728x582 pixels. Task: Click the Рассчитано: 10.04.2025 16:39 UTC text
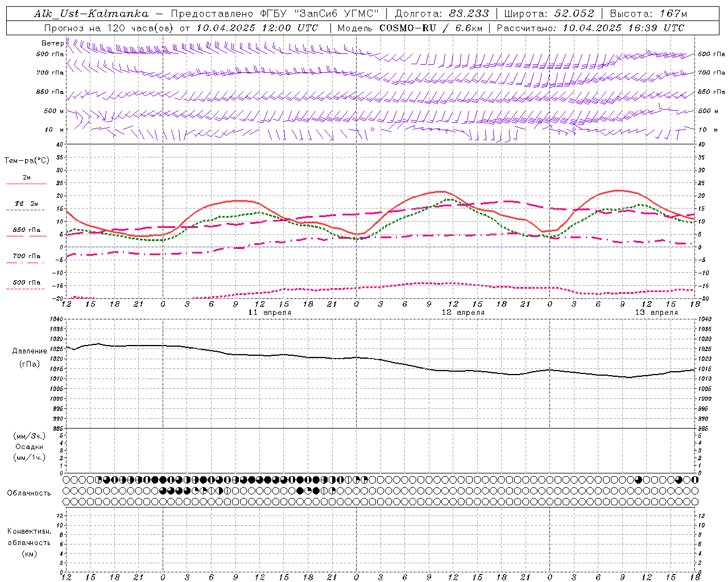point(591,28)
